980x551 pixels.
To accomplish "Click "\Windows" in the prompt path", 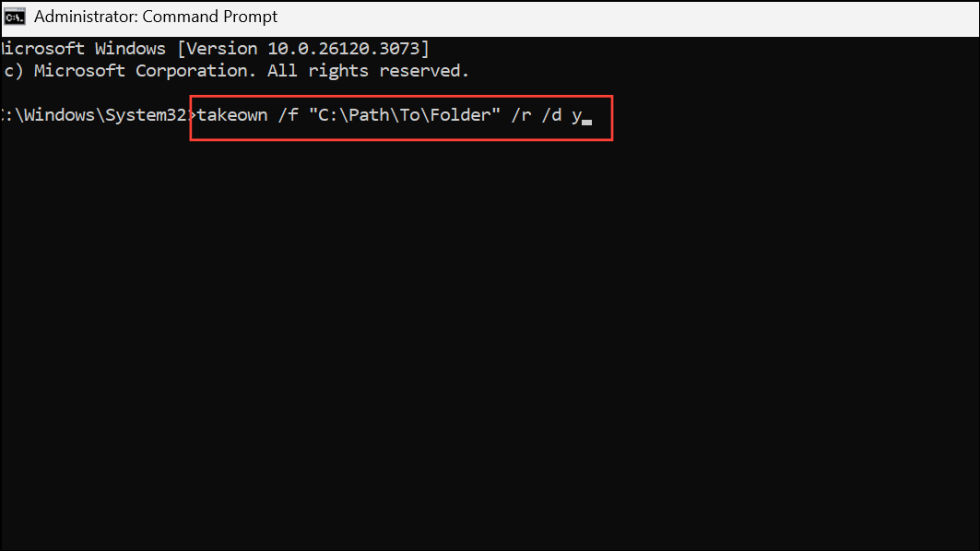I will tap(54, 115).
